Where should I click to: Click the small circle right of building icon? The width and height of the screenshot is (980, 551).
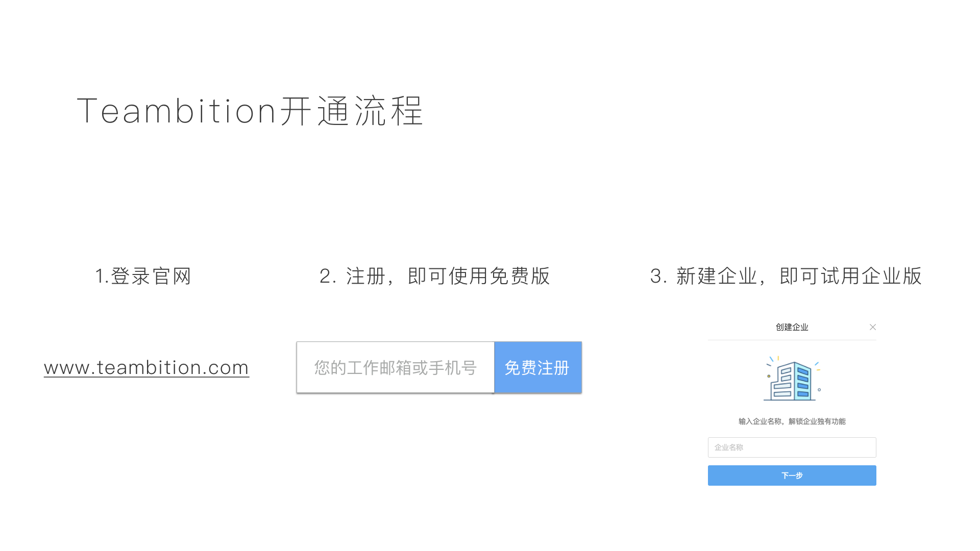click(x=819, y=390)
